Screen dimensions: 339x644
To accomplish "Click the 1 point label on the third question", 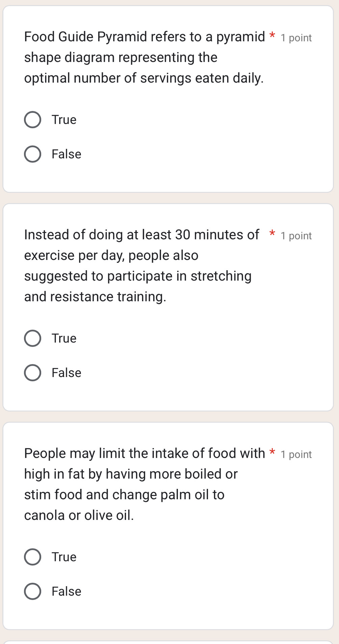I will tap(296, 454).
